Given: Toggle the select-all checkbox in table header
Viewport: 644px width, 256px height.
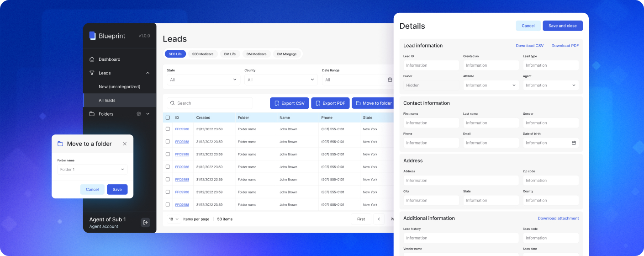Looking at the screenshot, I should point(168,117).
